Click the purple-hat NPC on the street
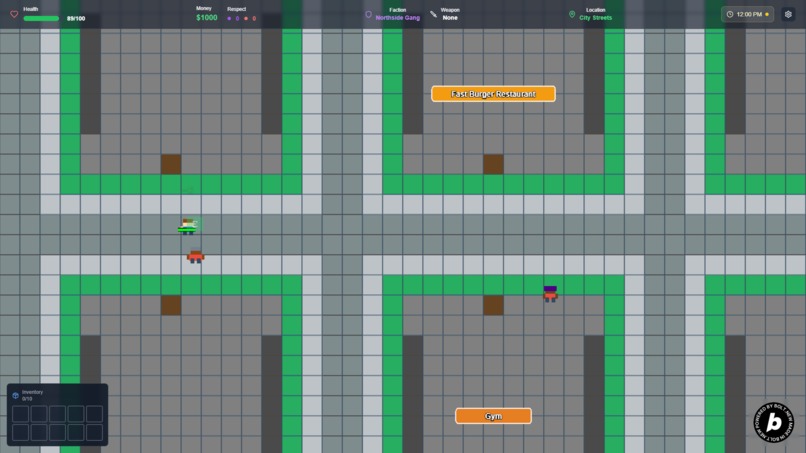The height and width of the screenshot is (453, 806). pos(551,294)
